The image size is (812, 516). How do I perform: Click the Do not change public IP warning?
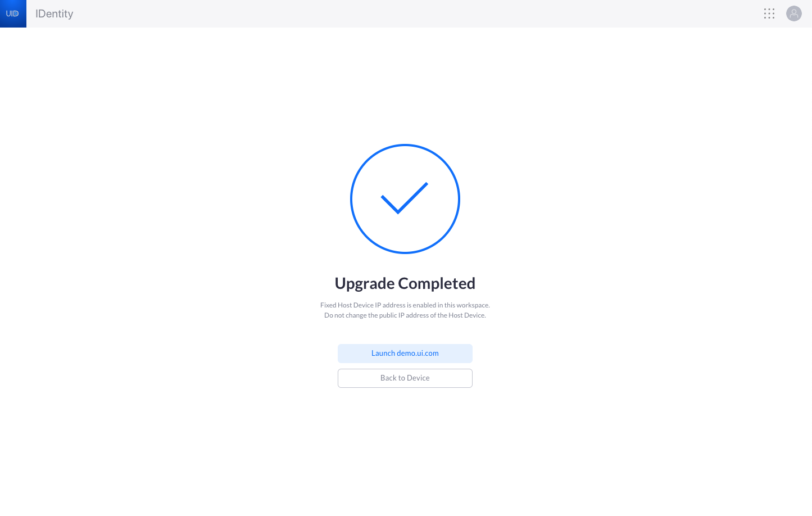tap(405, 315)
